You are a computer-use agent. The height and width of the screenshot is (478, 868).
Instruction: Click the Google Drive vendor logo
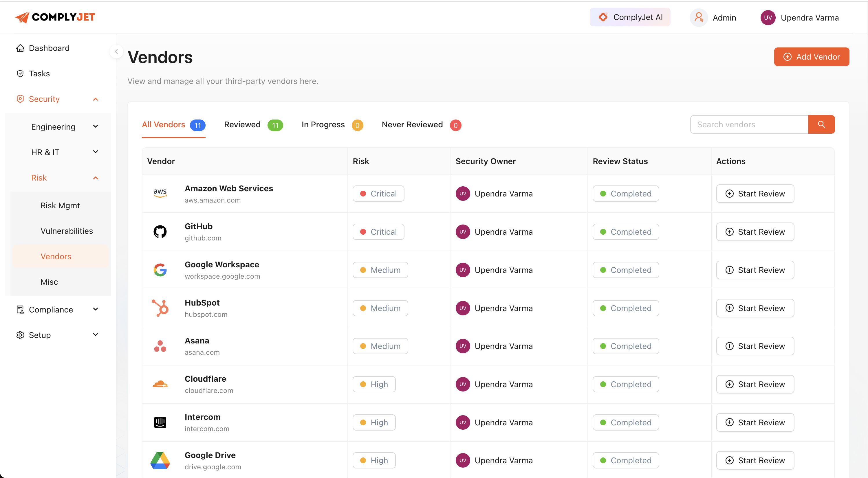click(x=160, y=460)
